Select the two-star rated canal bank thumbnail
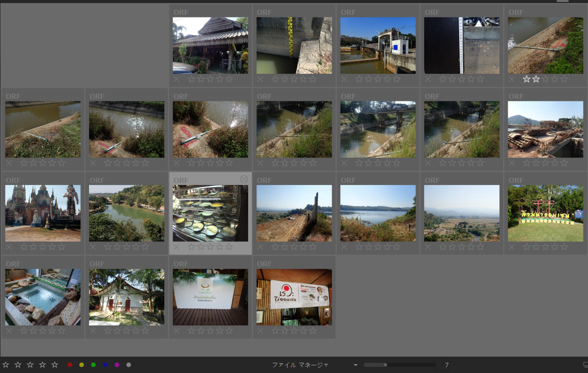This screenshot has width=588, height=373. (546, 46)
